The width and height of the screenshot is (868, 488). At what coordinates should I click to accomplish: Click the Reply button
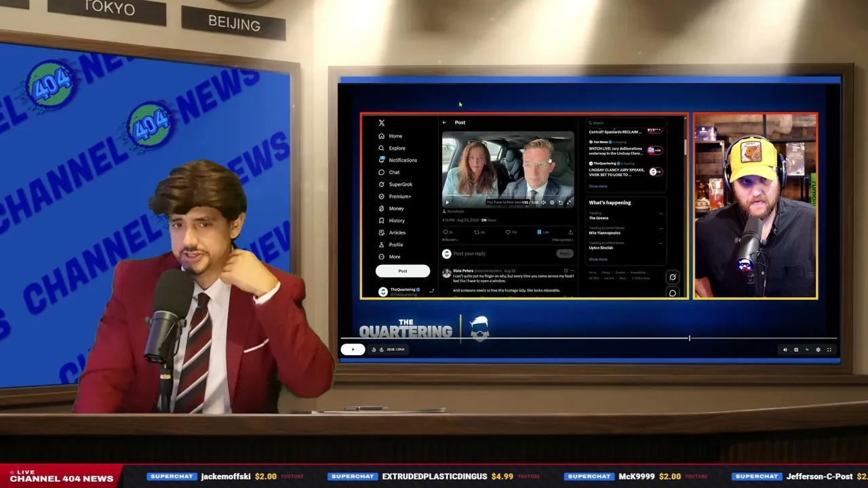(564, 253)
